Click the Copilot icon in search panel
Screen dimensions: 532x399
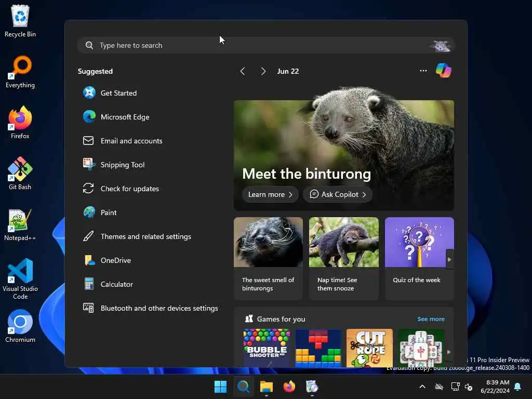tap(444, 71)
